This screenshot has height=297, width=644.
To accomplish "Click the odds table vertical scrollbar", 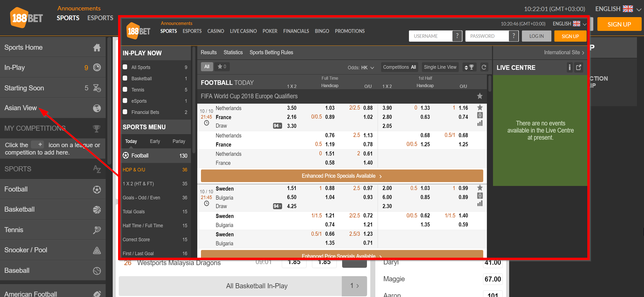I will (x=490, y=83).
